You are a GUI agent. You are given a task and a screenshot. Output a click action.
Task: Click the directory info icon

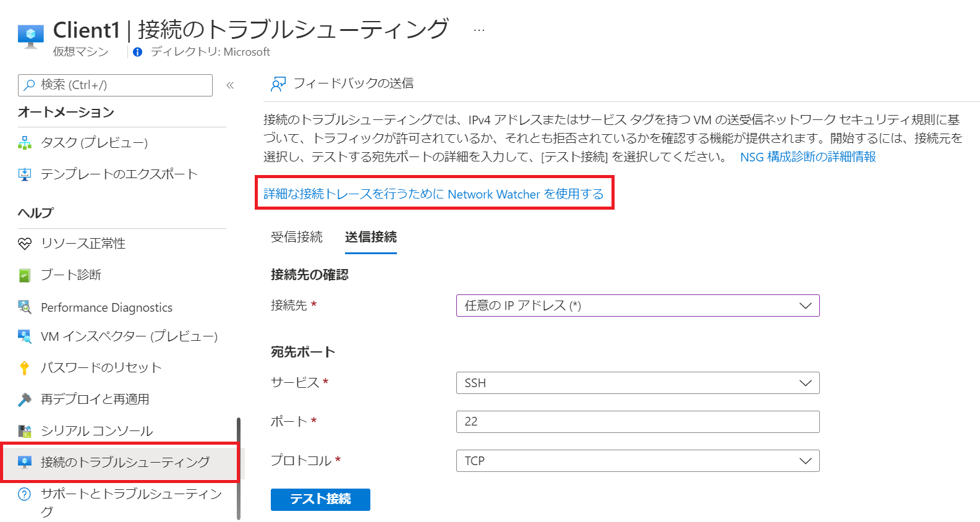pyautogui.click(x=137, y=52)
